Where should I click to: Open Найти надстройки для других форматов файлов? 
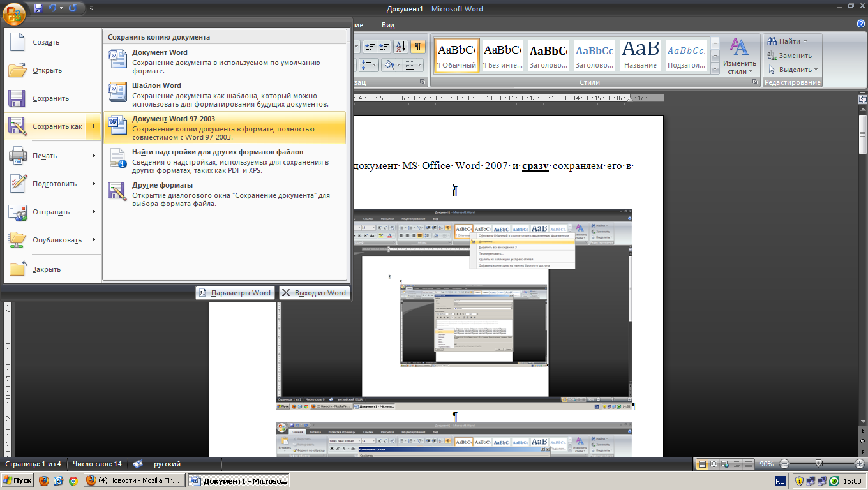point(225,161)
